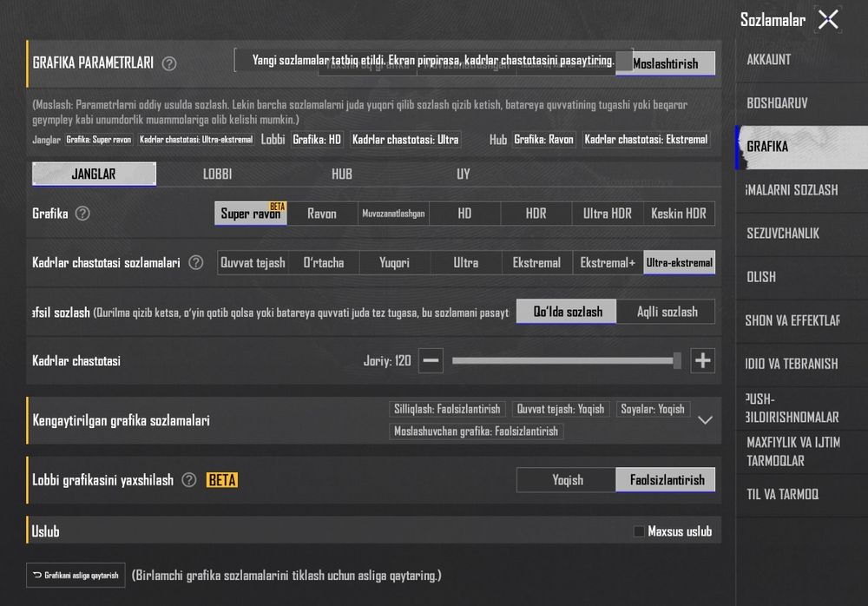The width and height of the screenshot is (868, 606).
Task: Select HDR graphics quality
Action: tap(536, 214)
